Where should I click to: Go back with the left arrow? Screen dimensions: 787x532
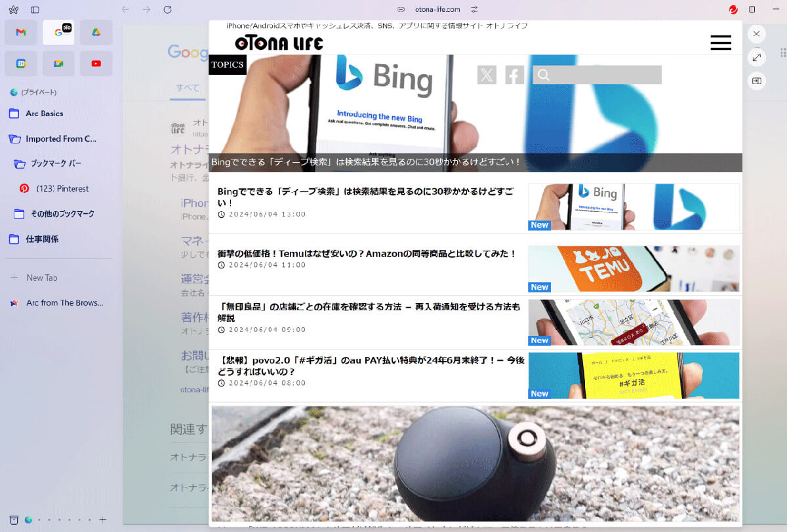coord(125,9)
